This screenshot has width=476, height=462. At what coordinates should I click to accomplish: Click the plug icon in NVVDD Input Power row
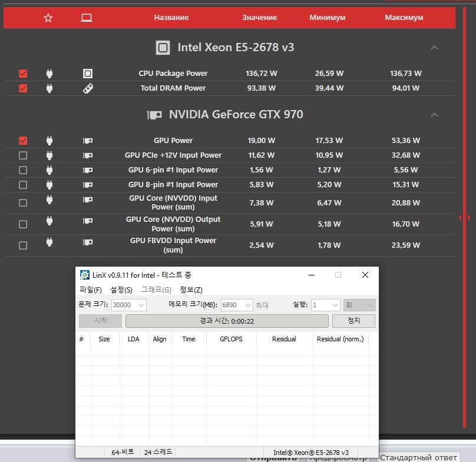click(x=49, y=200)
